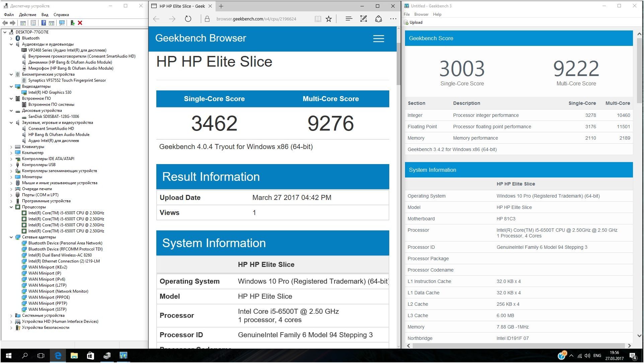This screenshot has height=363, width=644.
Task: Open Geekbench Browser hamburger menu
Action: coord(378,39)
